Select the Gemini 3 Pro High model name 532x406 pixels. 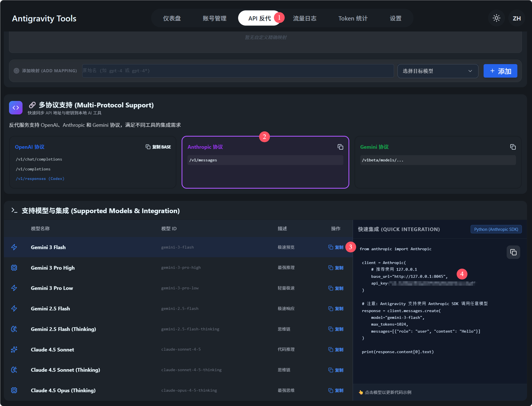coord(53,268)
